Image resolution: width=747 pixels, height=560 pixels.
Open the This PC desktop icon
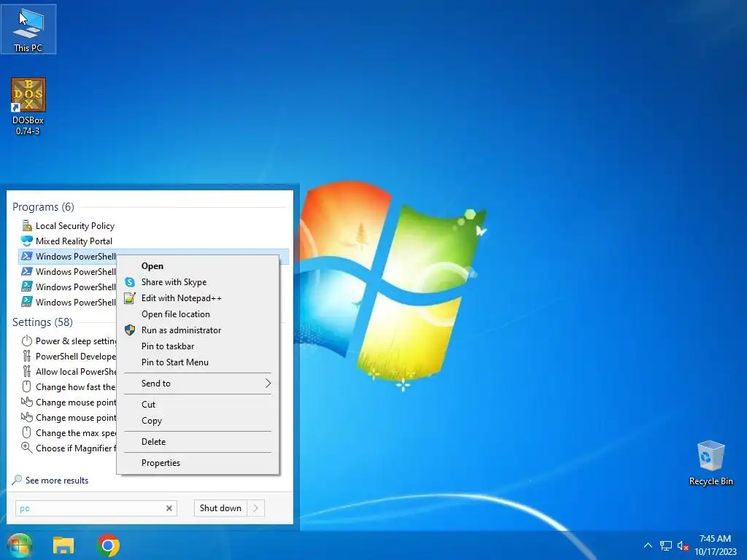[x=28, y=29]
